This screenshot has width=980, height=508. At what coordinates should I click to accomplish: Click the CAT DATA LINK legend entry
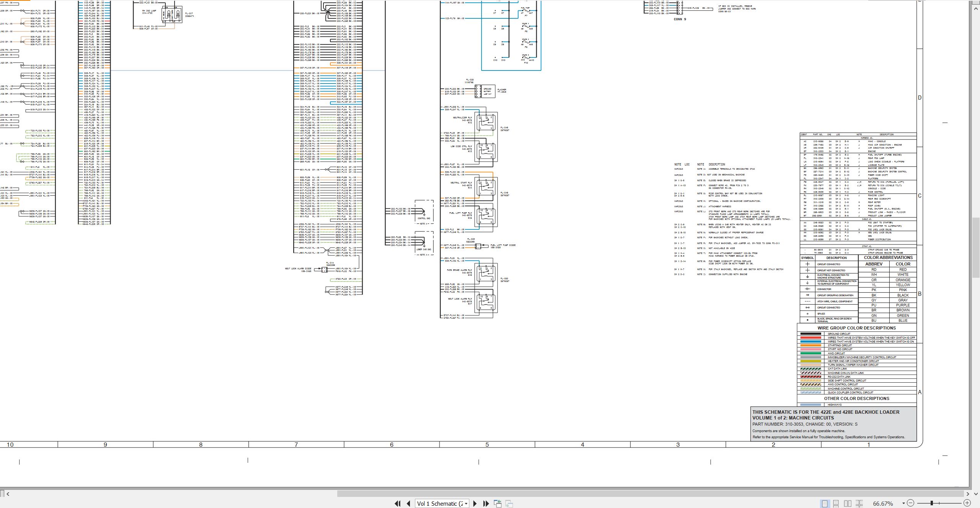pyautogui.click(x=837, y=369)
